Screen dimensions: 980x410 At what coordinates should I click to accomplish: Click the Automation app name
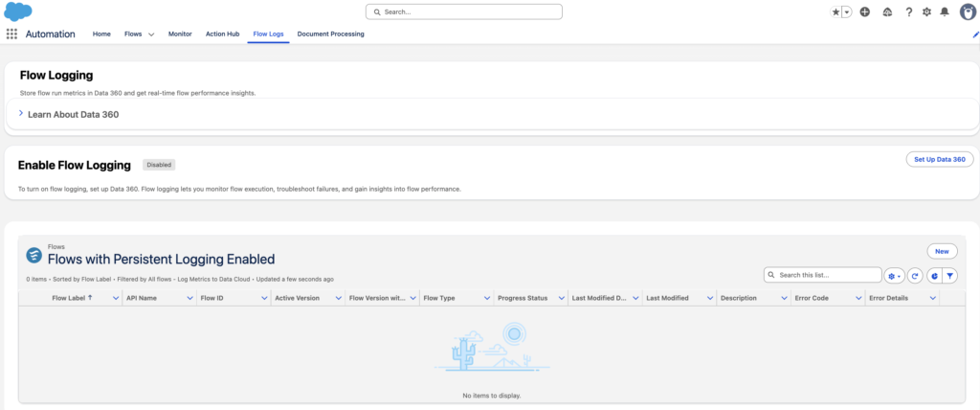click(50, 34)
